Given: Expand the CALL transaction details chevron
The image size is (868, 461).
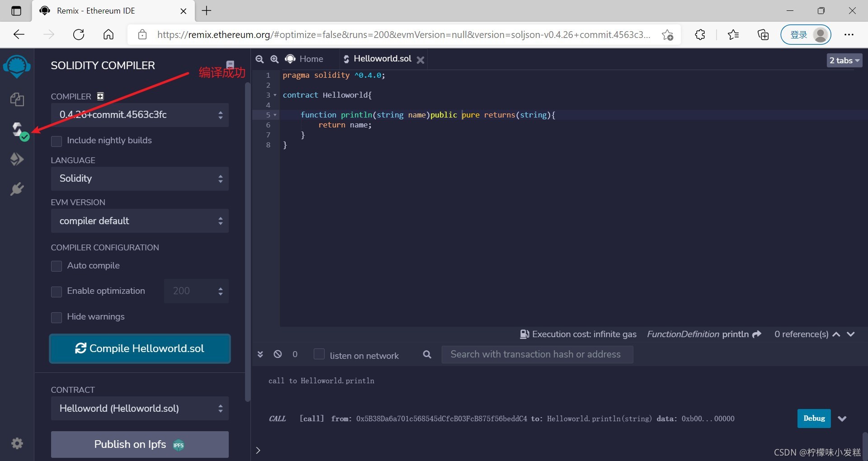Looking at the screenshot, I should (842, 419).
